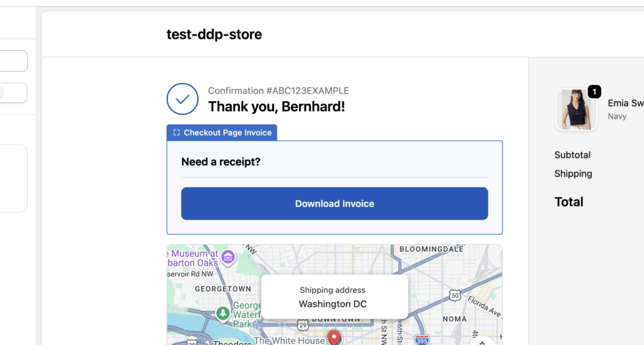Viewport: 644px width, 345px height.
Task: Click the Shipping address Washington DC popup
Action: [334, 297]
